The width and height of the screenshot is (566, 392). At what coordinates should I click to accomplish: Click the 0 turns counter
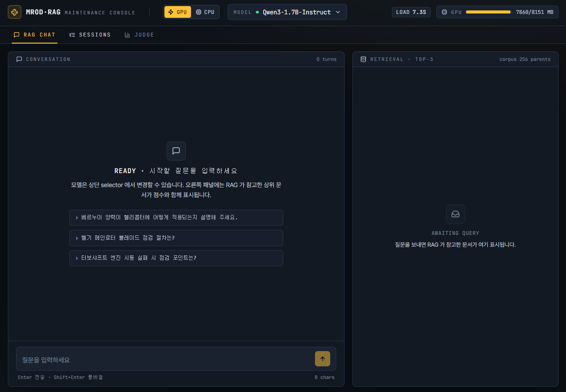tap(326, 59)
